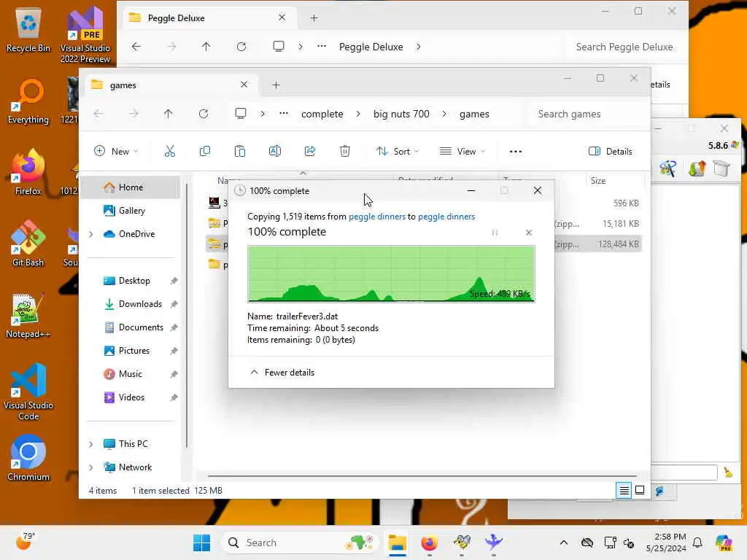Click the Size column header

coord(598,181)
